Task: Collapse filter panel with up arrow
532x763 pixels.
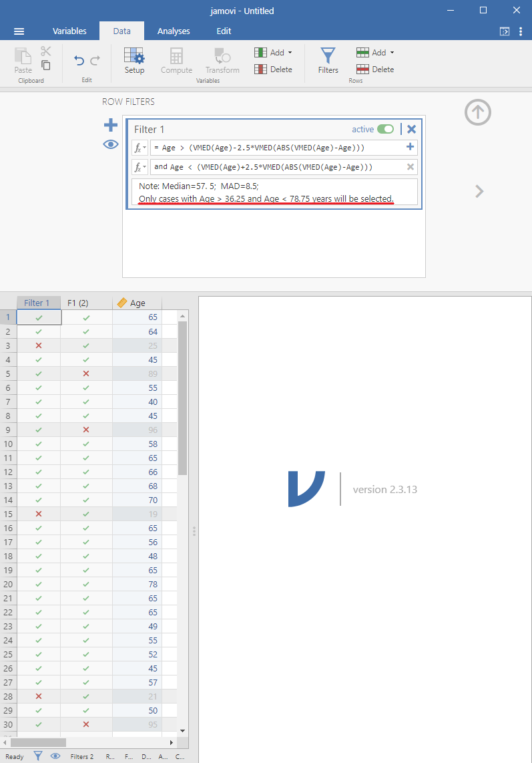Action: pos(477,113)
